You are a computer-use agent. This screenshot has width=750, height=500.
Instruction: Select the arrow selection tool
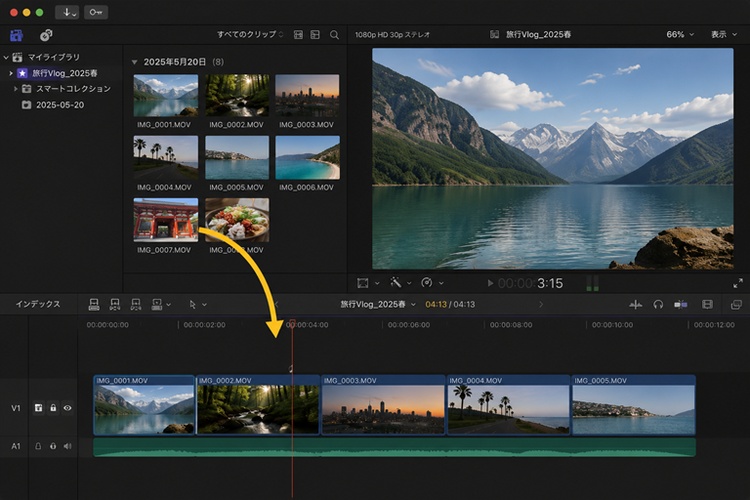click(x=192, y=304)
